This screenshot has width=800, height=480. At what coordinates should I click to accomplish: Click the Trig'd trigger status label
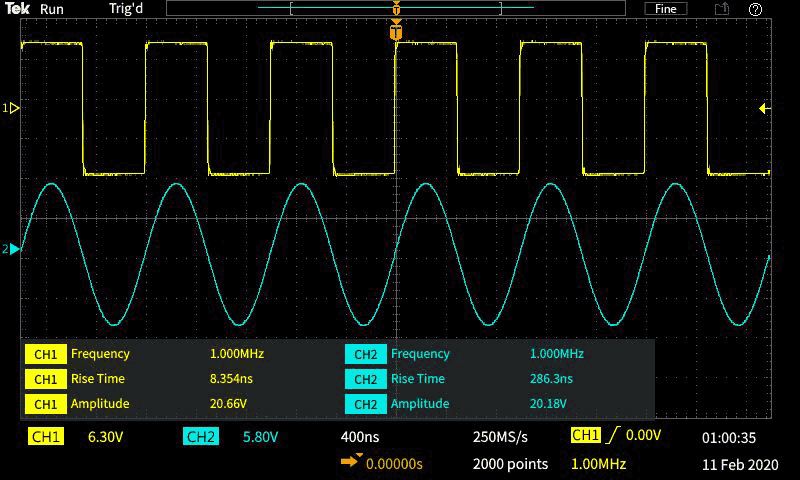pyautogui.click(x=126, y=9)
